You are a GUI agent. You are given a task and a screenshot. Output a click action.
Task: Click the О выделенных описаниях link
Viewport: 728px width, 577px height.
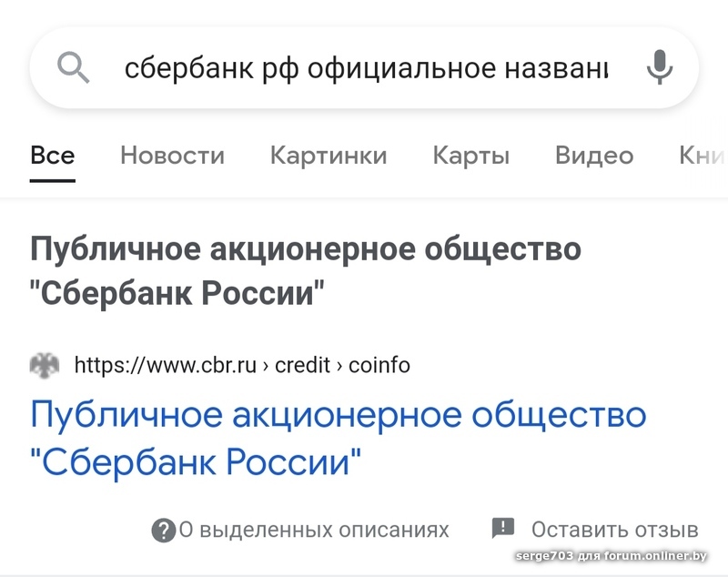[x=314, y=530]
